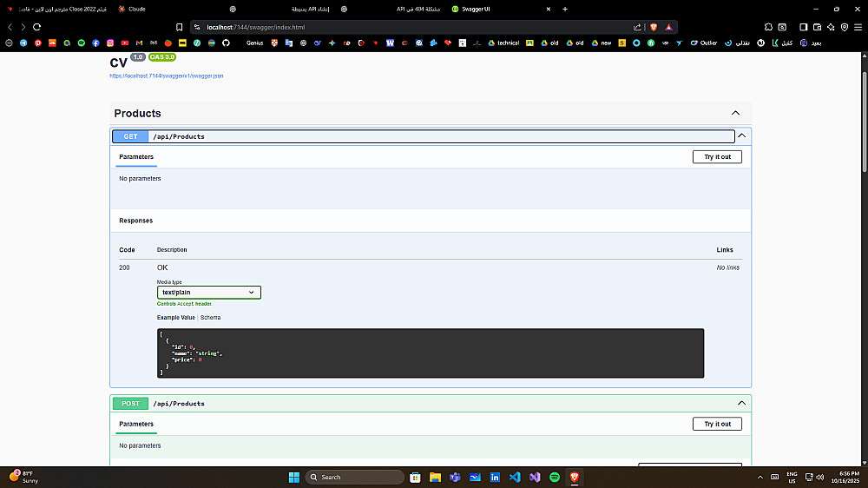Collapse the GET /api/Products operation

coord(742,135)
